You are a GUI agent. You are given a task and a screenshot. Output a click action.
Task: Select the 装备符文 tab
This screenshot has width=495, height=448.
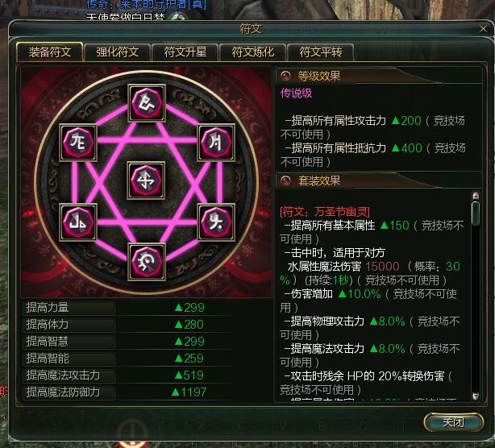50,52
